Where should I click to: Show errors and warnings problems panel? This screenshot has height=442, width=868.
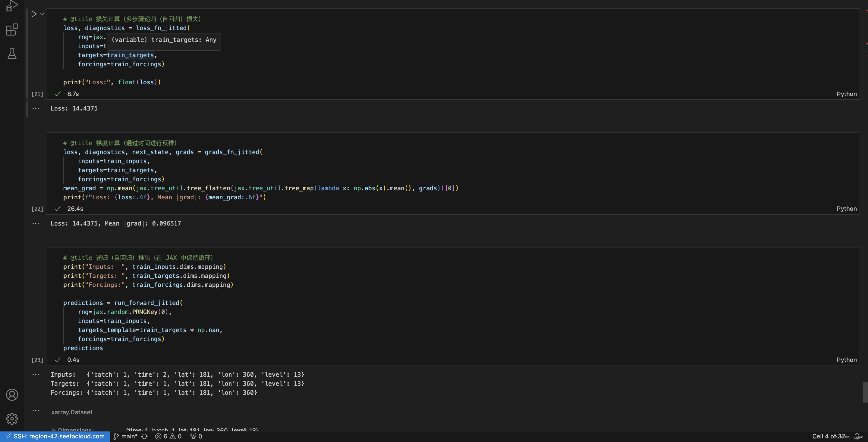tap(168, 436)
